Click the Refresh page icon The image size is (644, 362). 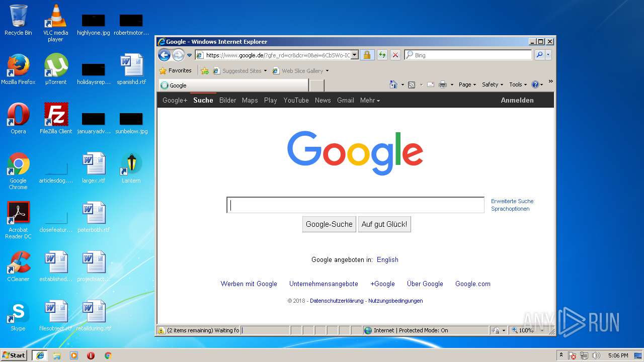tap(382, 55)
